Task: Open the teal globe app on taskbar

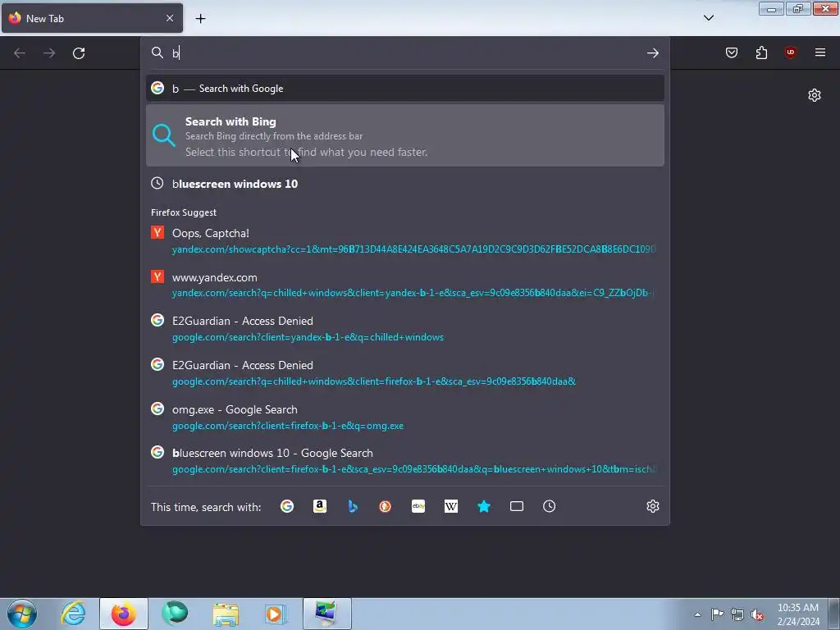Action: tap(175, 614)
